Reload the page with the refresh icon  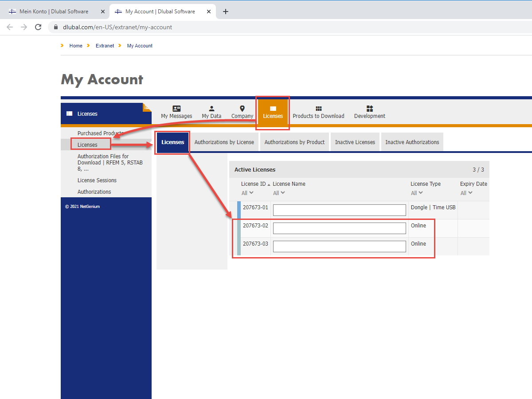38,27
